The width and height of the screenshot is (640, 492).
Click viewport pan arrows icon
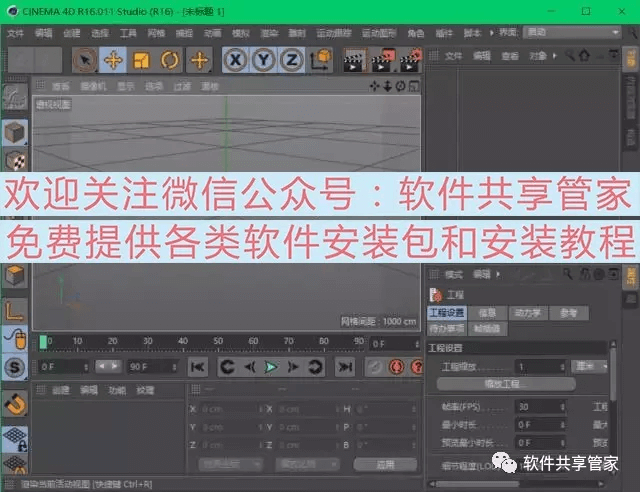tap(374, 86)
